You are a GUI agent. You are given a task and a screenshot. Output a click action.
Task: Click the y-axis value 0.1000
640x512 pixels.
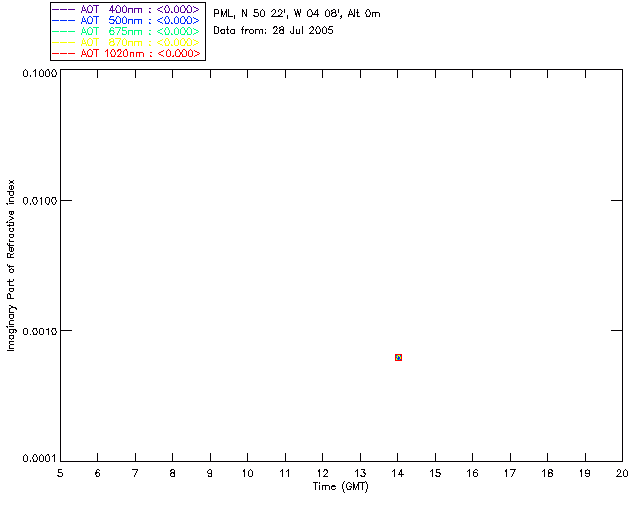point(40,73)
